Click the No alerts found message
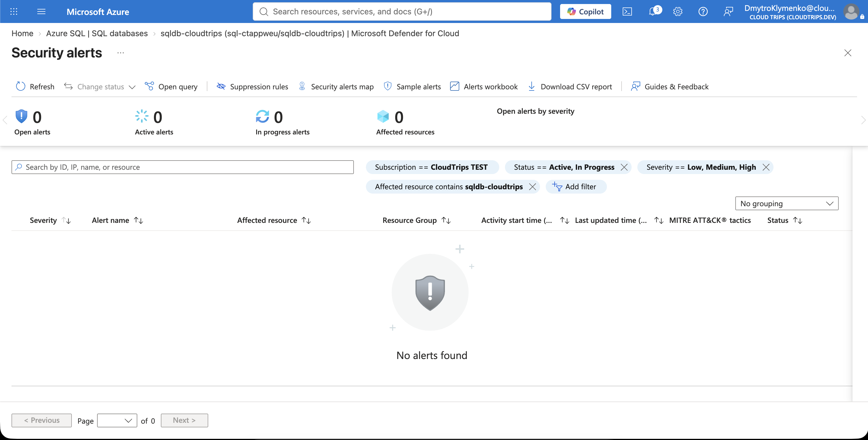Image resolution: width=868 pixels, height=440 pixels. pos(432,356)
